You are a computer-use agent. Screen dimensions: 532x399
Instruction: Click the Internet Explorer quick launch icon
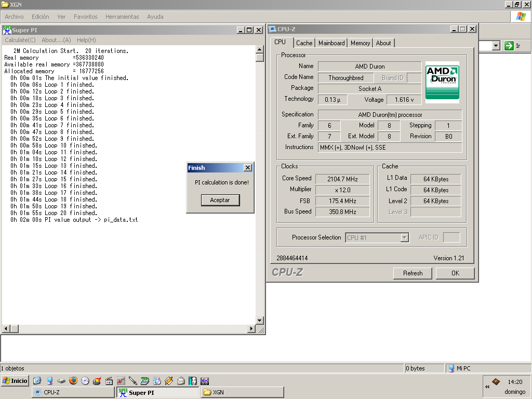pos(37,381)
